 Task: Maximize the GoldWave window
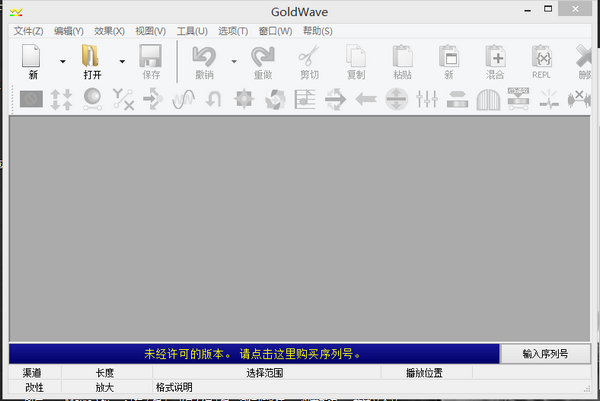click(x=548, y=9)
